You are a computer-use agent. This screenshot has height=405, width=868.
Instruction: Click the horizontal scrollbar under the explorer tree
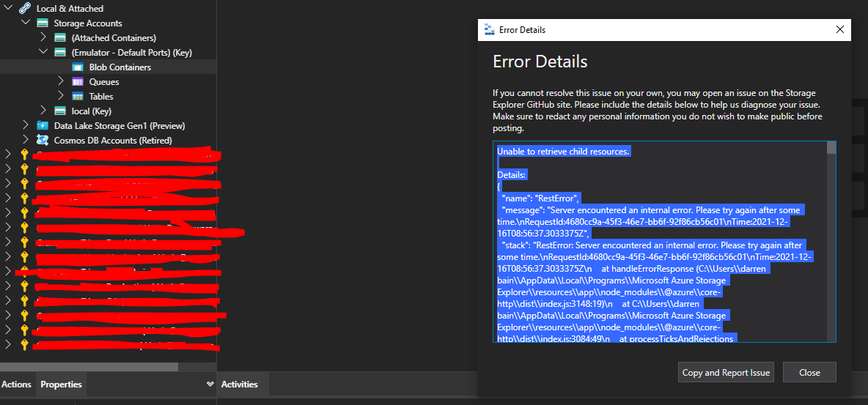(x=89, y=366)
